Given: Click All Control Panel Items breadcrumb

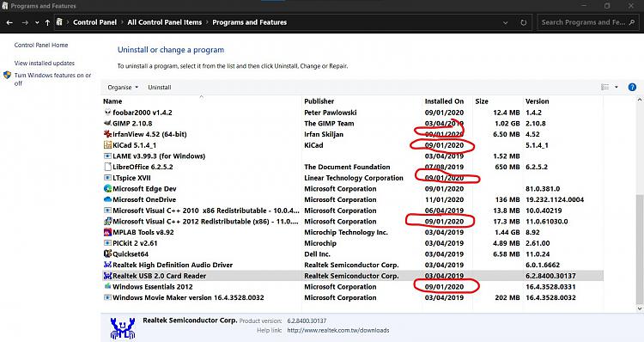Looking at the screenshot, I should 164,22.
